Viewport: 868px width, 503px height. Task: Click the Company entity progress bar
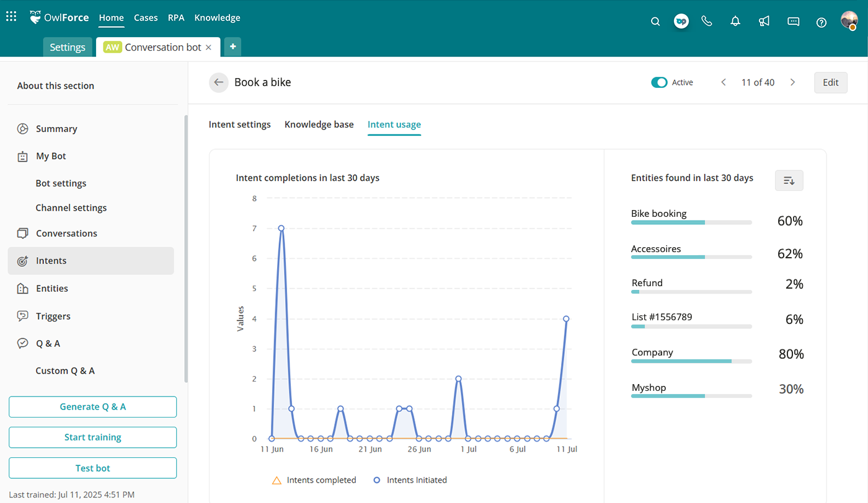point(691,361)
